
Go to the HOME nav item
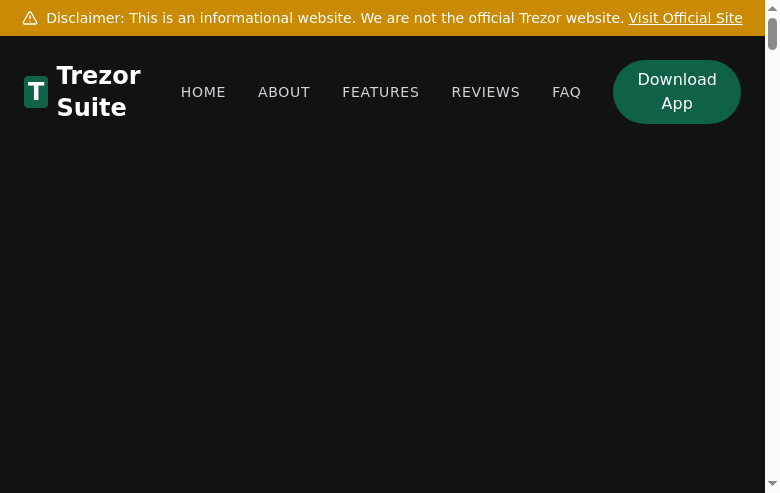tap(203, 92)
